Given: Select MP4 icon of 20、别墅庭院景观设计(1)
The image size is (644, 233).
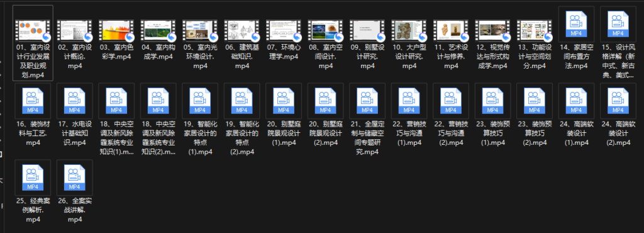Looking at the screenshot, I should point(284,101).
